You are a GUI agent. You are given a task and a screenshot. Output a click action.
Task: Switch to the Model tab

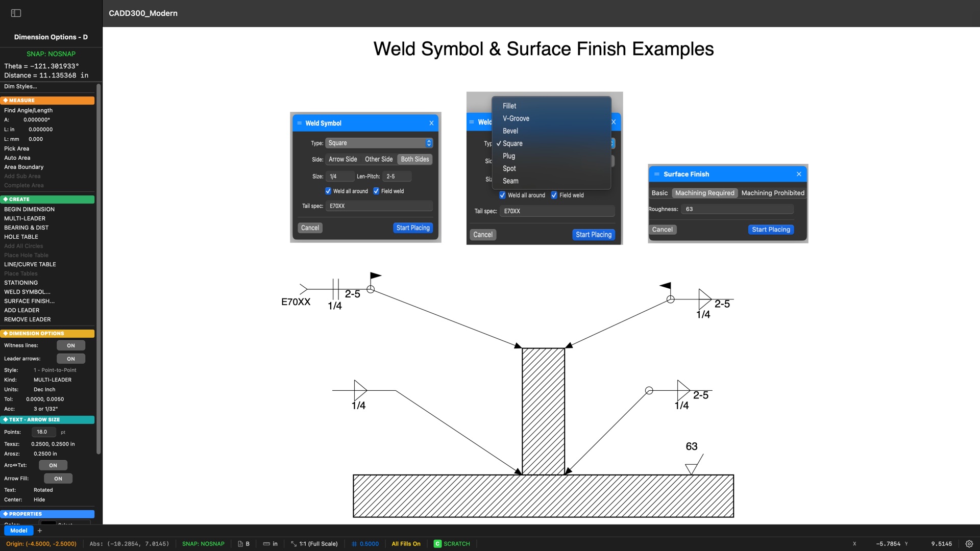[19, 531]
